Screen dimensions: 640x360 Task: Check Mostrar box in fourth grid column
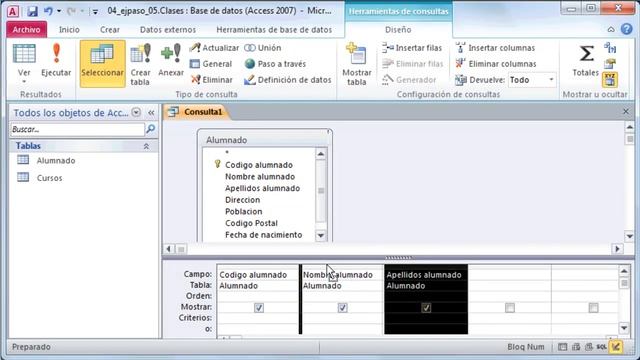pos(510,308)
